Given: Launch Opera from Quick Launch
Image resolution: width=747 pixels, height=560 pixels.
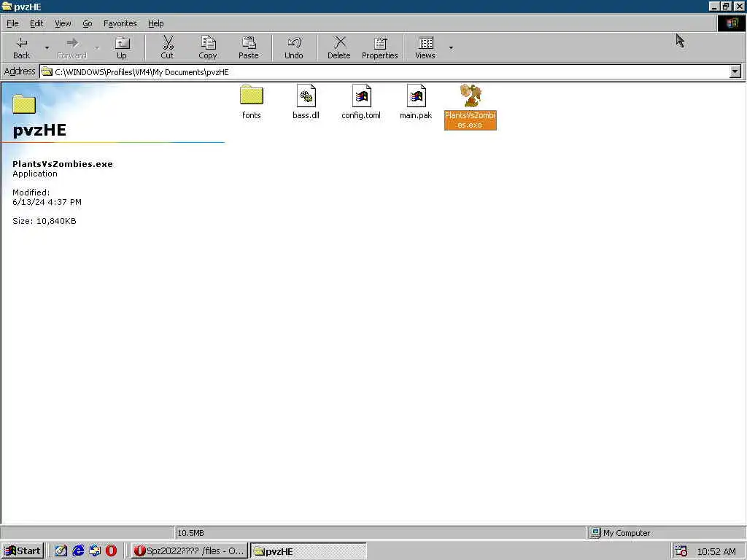Looking at the screenshot, I should pos(112,551).
